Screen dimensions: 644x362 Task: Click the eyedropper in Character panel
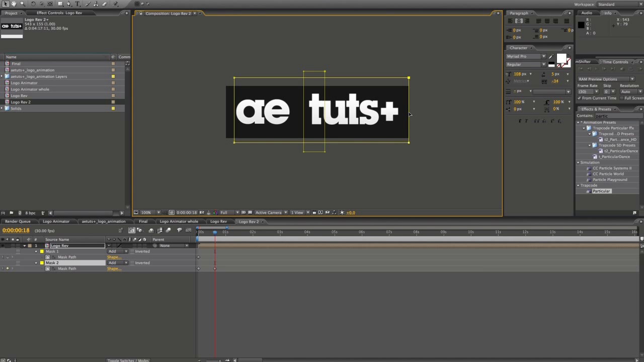pos(551,56)
